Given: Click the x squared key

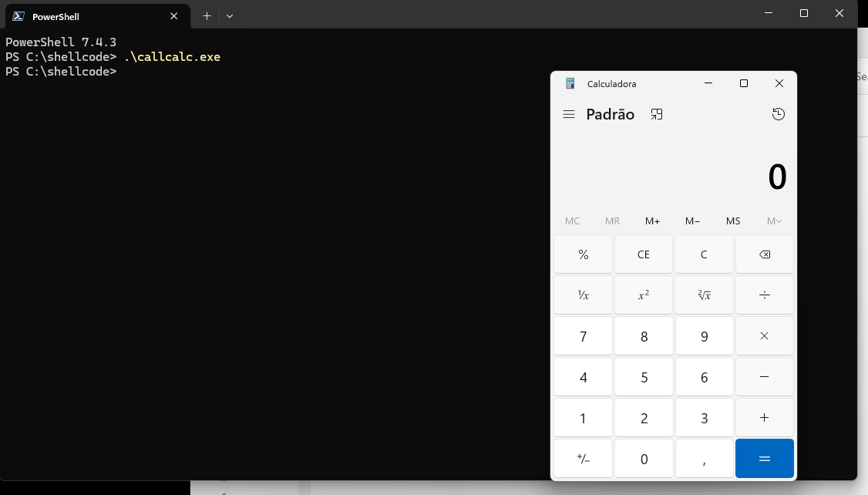Looking at the screenshot, I should (x=644, y=295).
